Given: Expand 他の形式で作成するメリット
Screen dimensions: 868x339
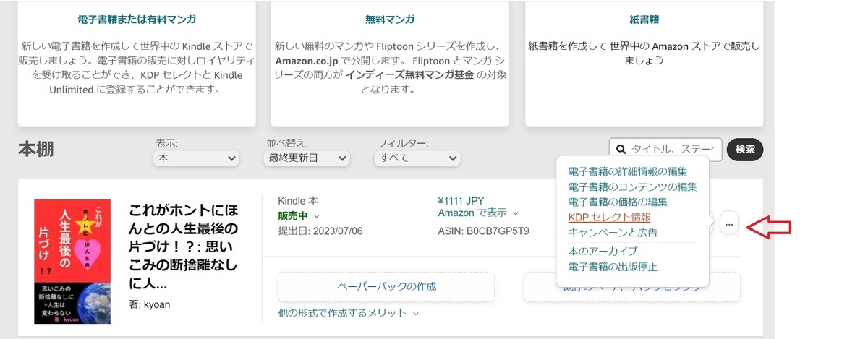Looking at the screenshot, I should point(349,313).
